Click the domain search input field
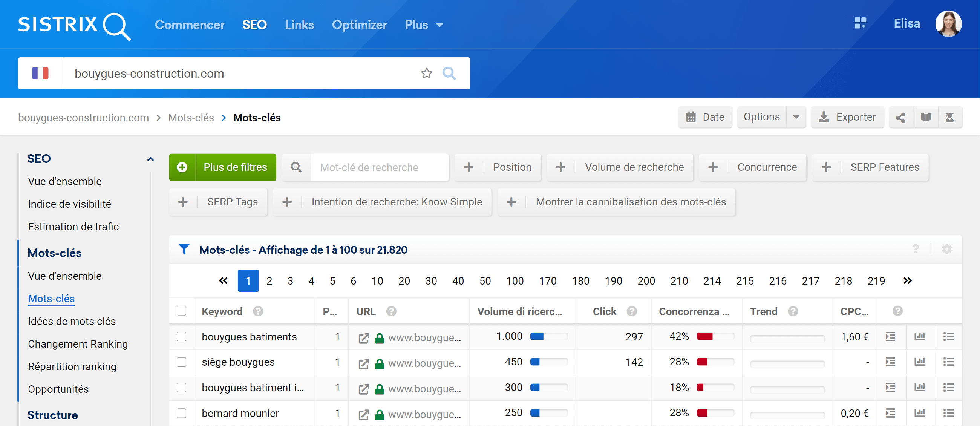Screen dimensions: 980x426 (x=243, y=73)
